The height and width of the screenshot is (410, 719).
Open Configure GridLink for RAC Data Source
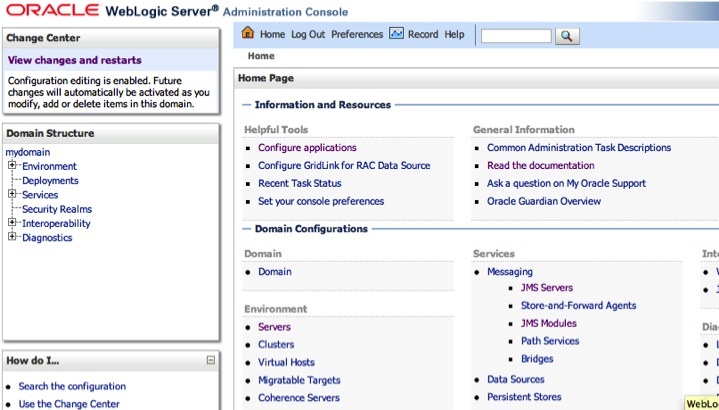[344, 166]
